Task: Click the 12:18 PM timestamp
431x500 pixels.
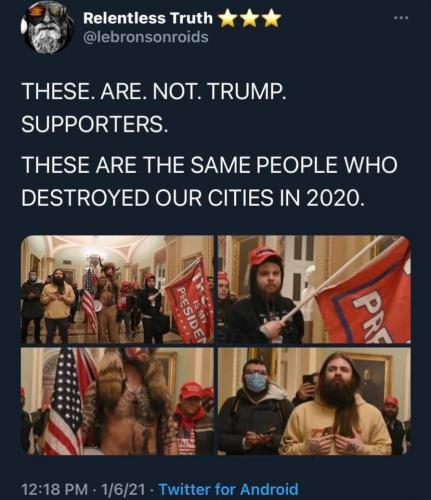Action: 55,489
